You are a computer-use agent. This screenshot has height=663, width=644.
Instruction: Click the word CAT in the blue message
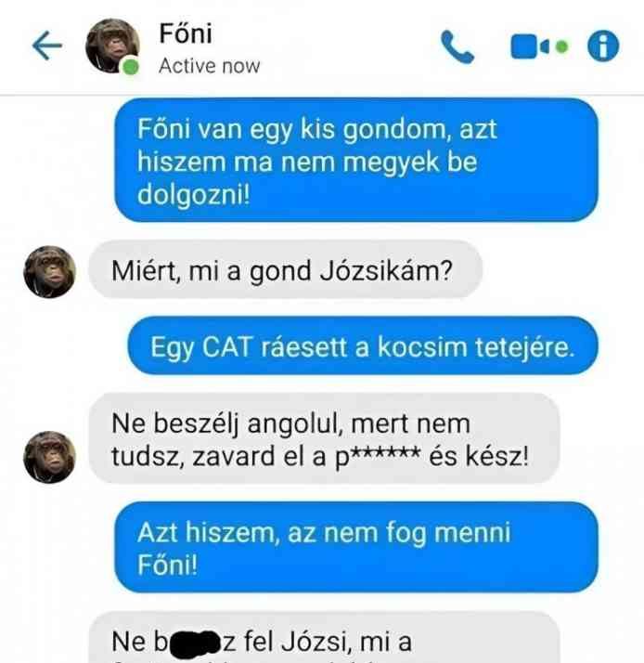227,346
